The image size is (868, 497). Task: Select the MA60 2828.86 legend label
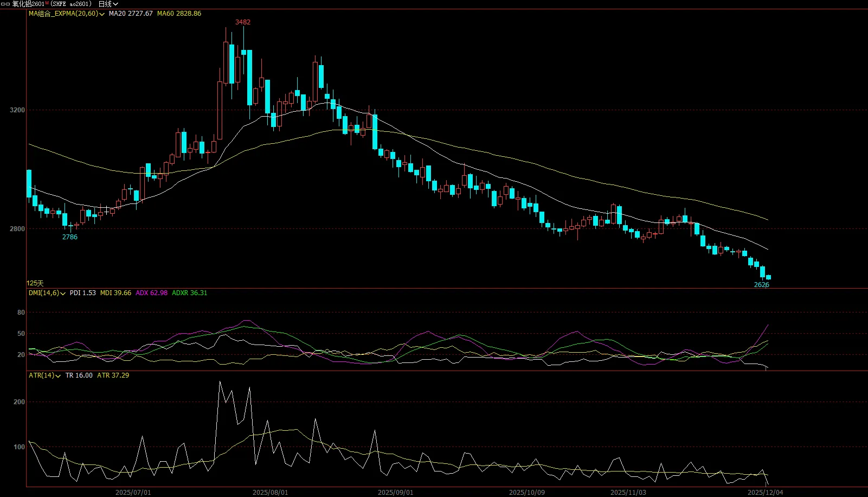pos(179,14)
